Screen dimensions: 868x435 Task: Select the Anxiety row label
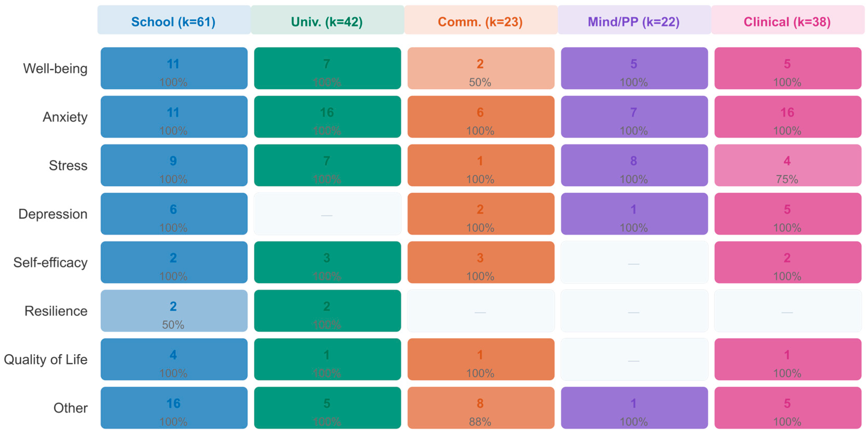(65, 117)
